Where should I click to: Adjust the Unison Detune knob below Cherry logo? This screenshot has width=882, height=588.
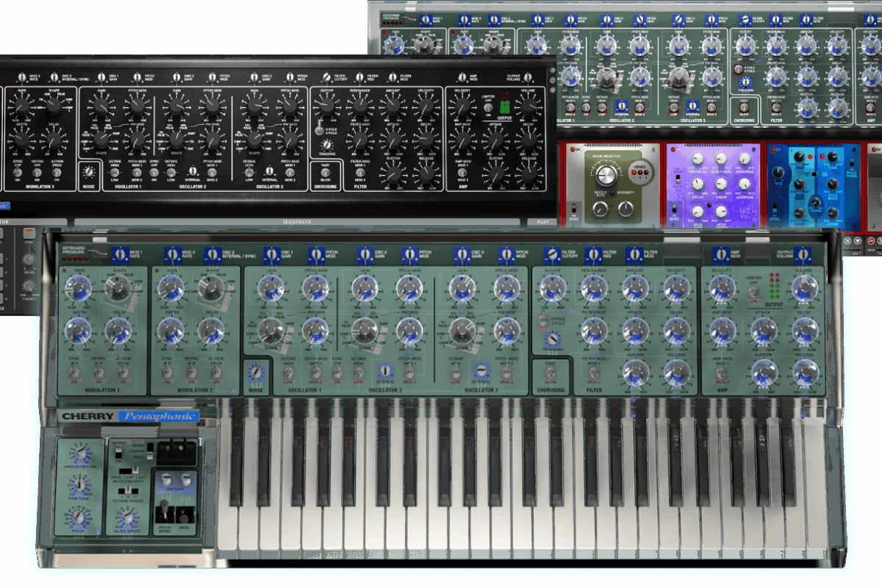tap(80, 453)
